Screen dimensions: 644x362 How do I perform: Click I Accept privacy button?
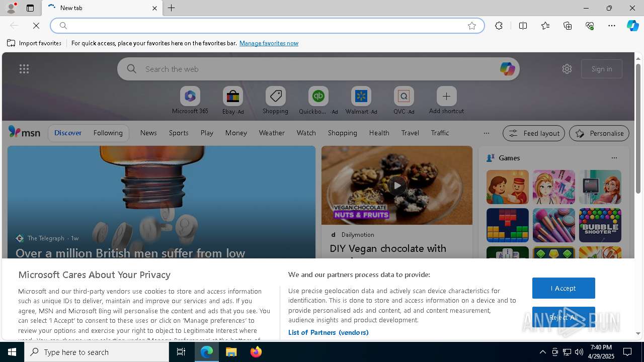[x=563, y=288]
